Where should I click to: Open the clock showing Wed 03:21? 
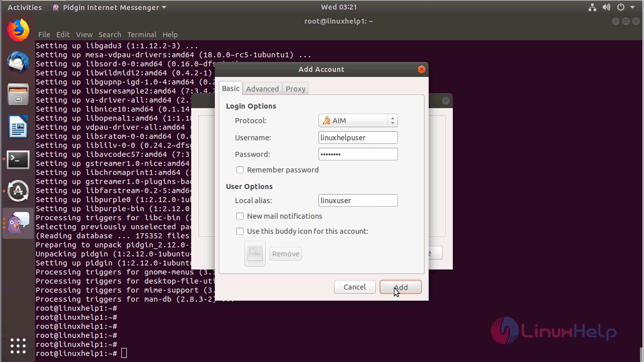[339, 7]
